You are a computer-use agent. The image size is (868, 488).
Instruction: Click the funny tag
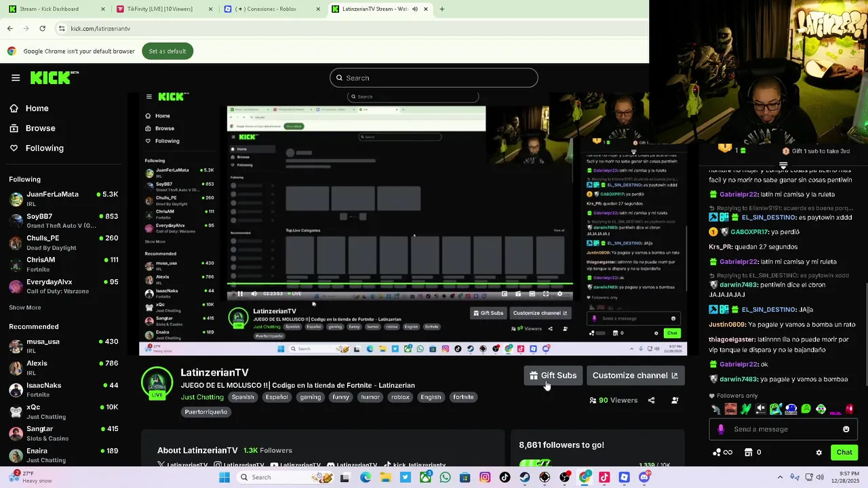341,397
